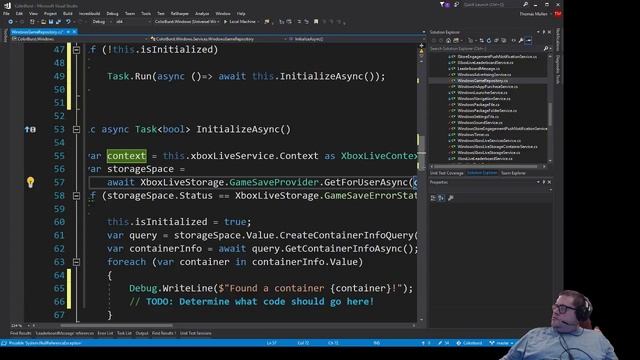
Task: Switch to the Solution Explorer tab
Action: tap(482, 173)
